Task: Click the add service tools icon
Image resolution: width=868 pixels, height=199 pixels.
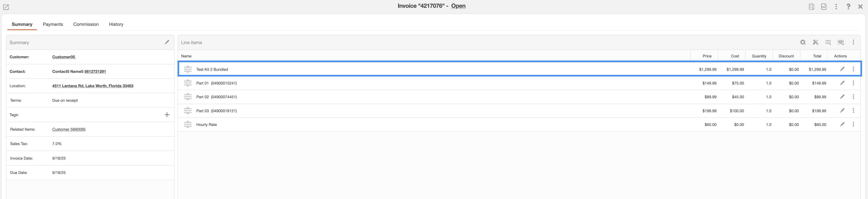Action: coord(815,42)
